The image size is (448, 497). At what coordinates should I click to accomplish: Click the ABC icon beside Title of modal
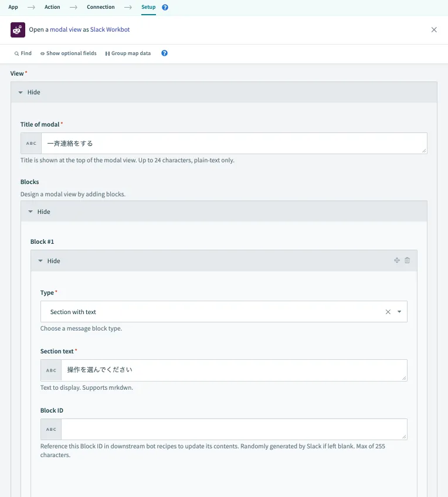tap(31, 144)
